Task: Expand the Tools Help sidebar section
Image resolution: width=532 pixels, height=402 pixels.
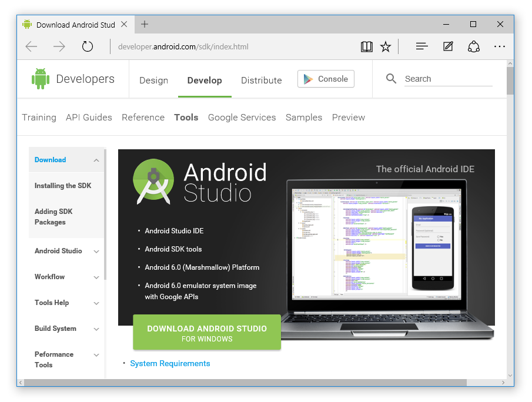Action: click(x=96, y=303)
